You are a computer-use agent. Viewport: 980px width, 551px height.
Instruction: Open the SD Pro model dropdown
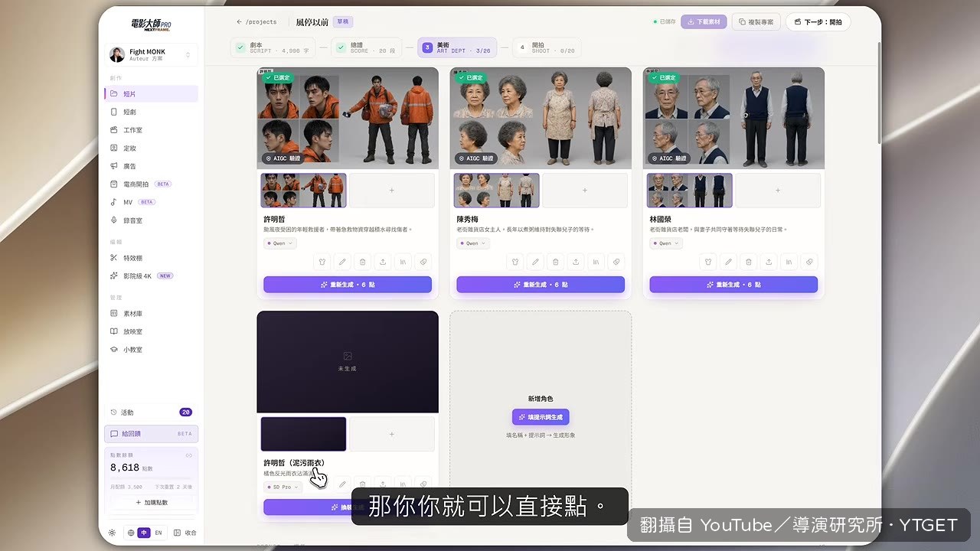pos(283,487)
